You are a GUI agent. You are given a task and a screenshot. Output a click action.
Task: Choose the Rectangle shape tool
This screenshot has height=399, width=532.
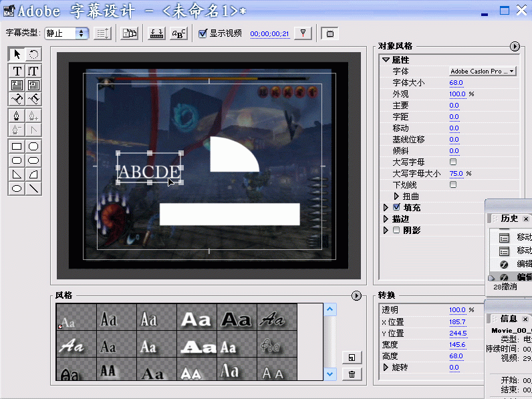(17, 146)
